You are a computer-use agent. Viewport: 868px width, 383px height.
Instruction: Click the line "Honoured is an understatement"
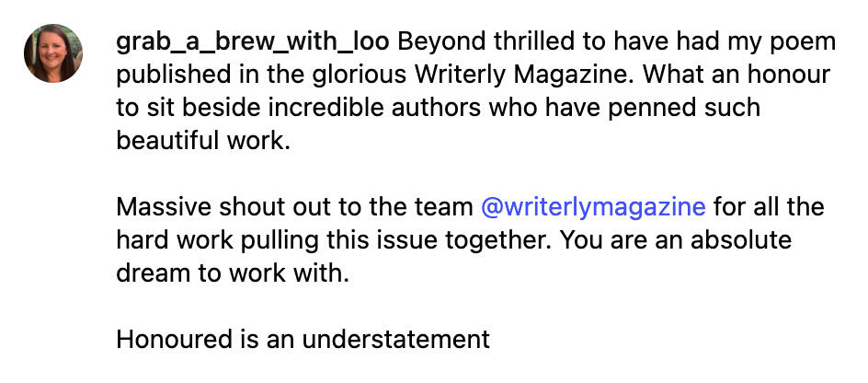point(303,338)
